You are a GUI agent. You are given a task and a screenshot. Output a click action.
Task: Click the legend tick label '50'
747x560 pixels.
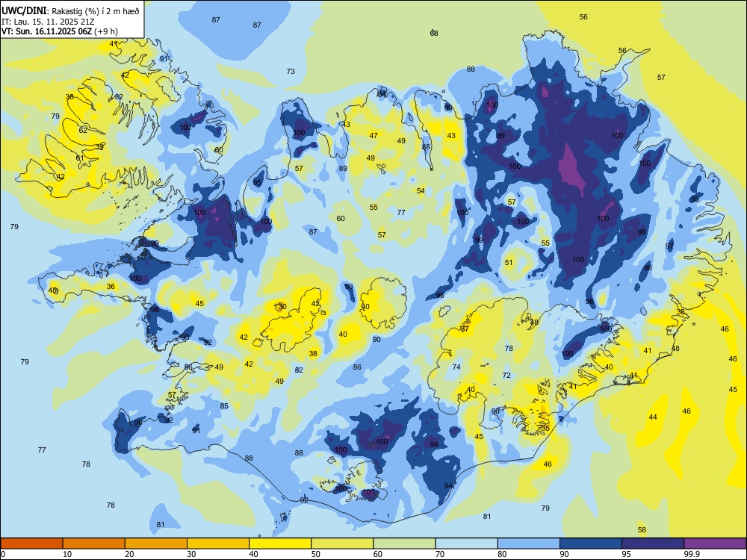(316, 554)
